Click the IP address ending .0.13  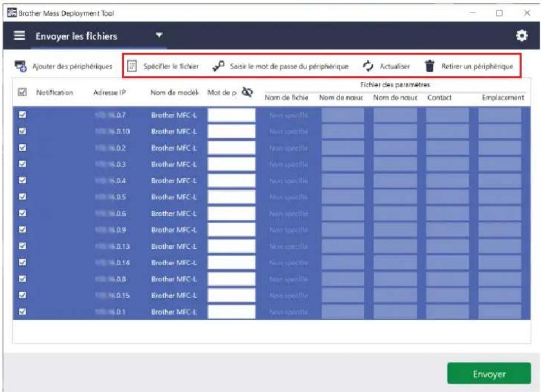point(113,246)
